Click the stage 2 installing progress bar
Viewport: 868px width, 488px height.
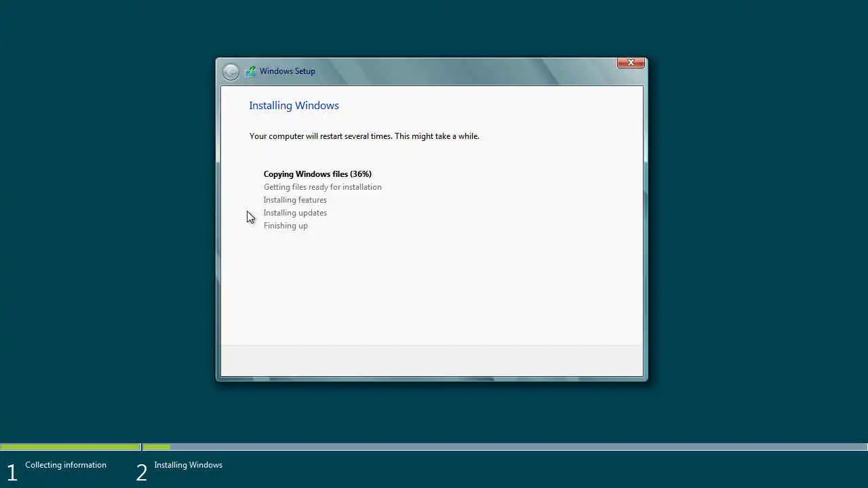pos(505,447)
